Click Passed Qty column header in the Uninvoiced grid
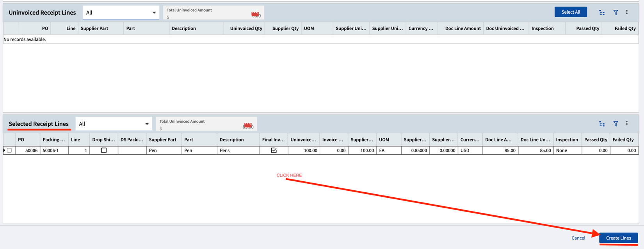The height and width of the screenshot is (249, 644). (x=584, y=29)
